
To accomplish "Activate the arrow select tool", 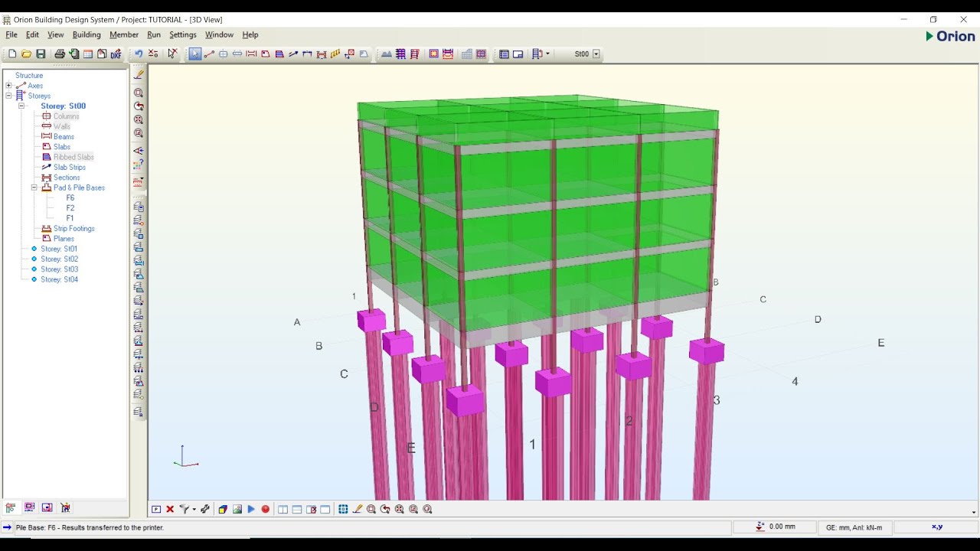I will pos(195,54).
